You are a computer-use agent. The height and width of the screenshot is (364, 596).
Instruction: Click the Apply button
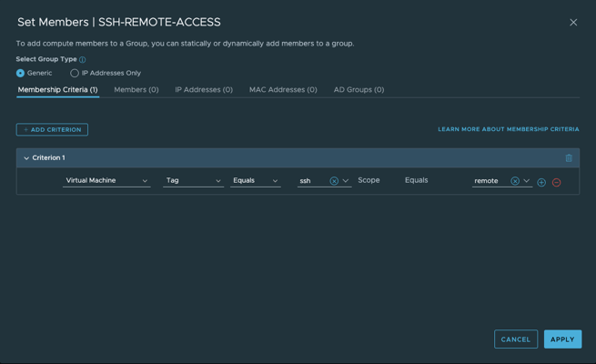coord(562,339)
